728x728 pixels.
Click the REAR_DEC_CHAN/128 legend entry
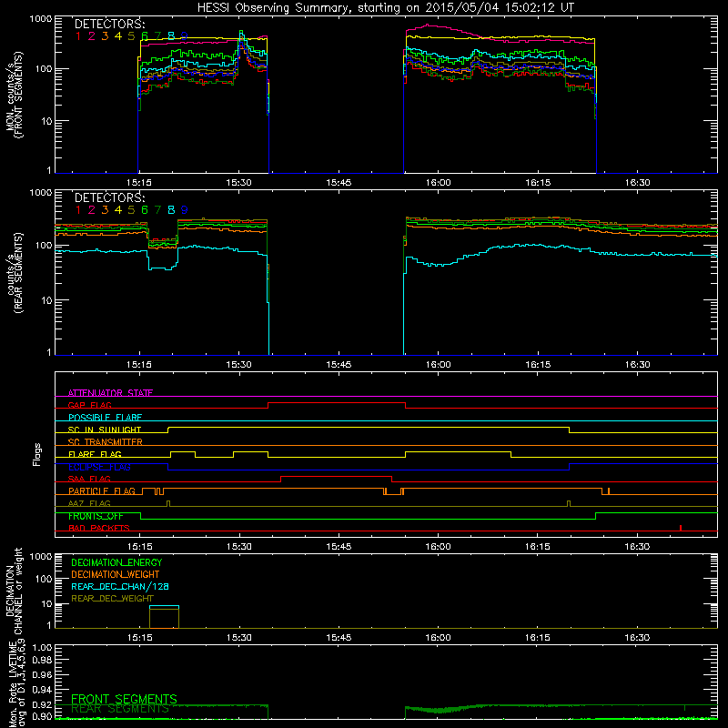120,586
